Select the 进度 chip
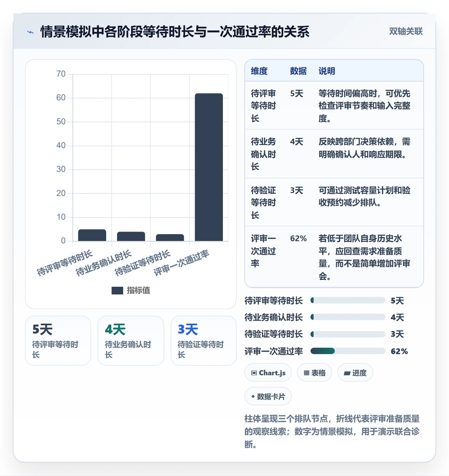 pyautogui.click(x=355, y=373)
